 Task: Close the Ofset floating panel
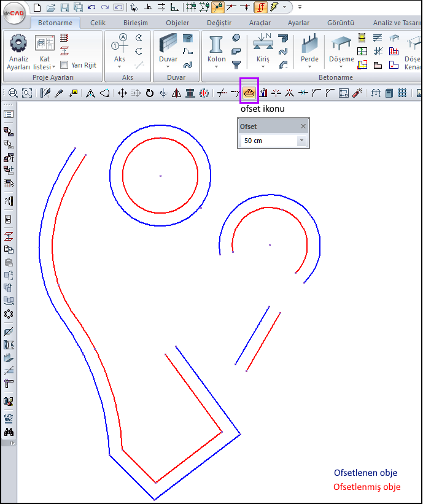pos(303,126)
